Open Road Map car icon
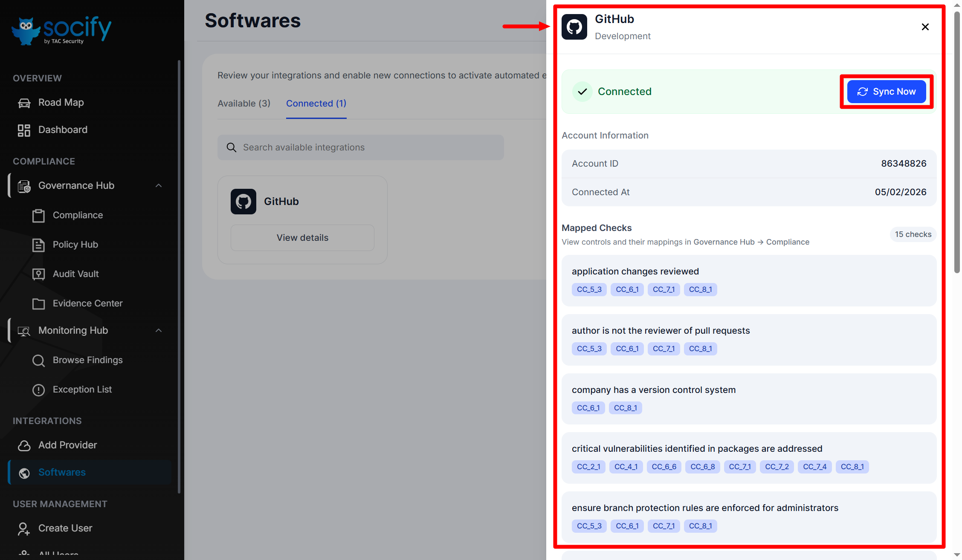This screenshot has height=560, width=962. (x=24, y=103)
